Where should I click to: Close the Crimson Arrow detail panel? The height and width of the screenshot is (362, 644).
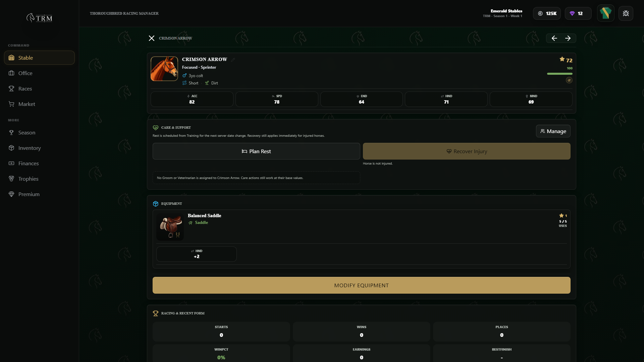(x=152, y=38)
